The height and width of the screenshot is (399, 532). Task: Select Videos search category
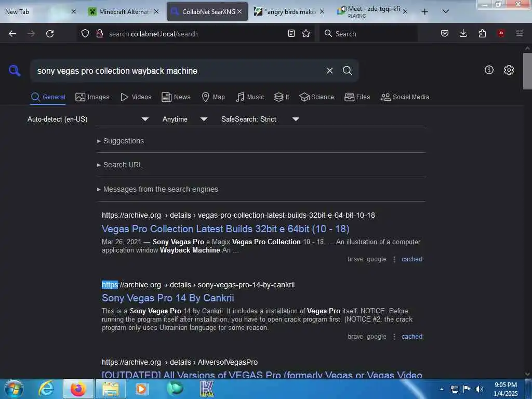pos(136,97)
